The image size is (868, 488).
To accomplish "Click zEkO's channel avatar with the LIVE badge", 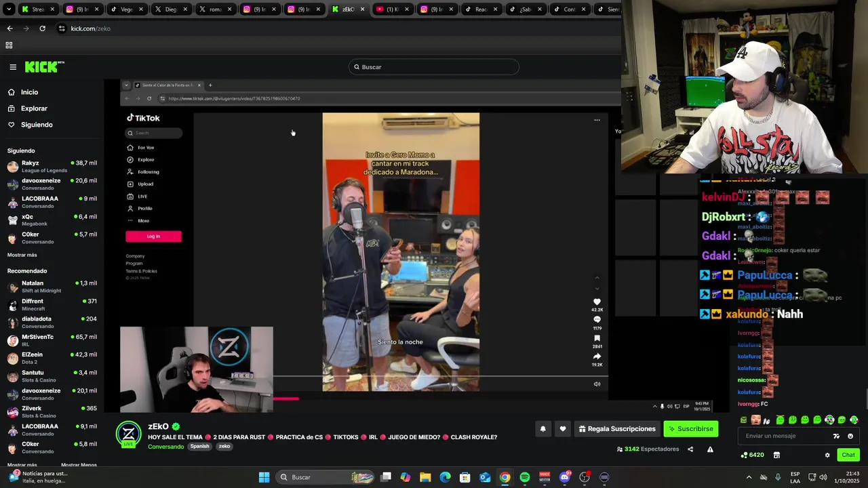I will [128, 434].
